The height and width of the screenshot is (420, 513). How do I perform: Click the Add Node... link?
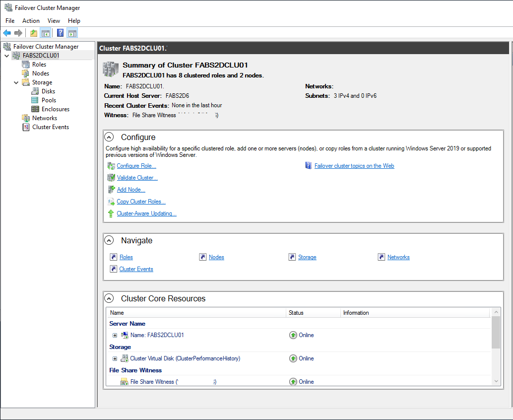131,190
